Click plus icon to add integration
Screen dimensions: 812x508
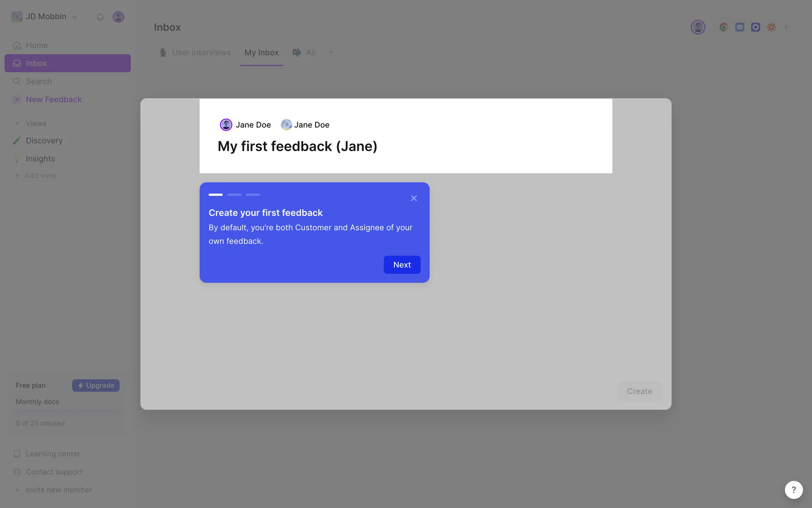[x=786, y=27]
